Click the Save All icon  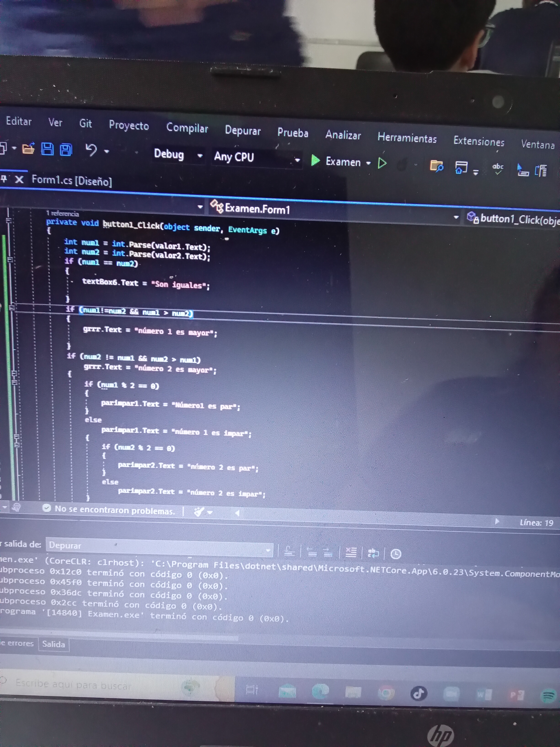click(66, 150)
